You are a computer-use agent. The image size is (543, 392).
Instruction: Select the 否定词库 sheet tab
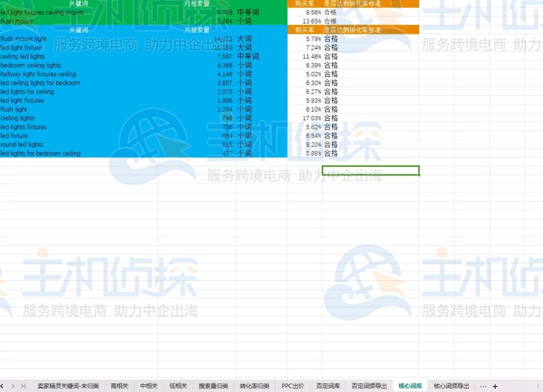(328, 387)
